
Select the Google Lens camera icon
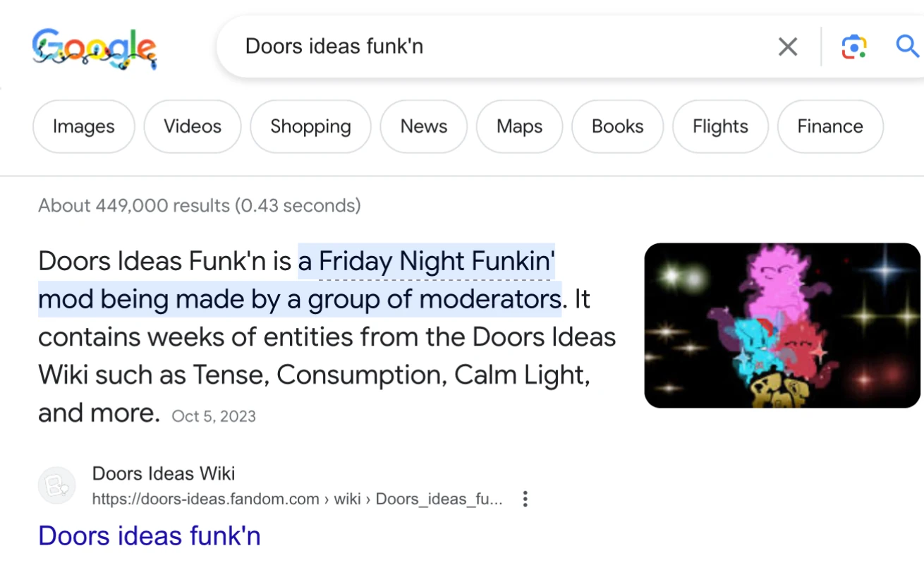[853, 46]
